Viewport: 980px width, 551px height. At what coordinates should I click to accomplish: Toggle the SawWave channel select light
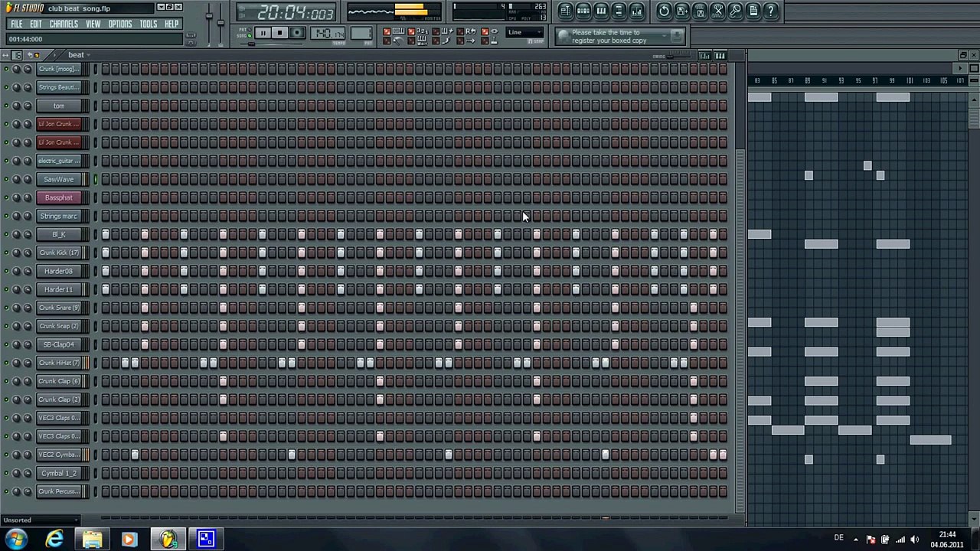pos(96,179)
